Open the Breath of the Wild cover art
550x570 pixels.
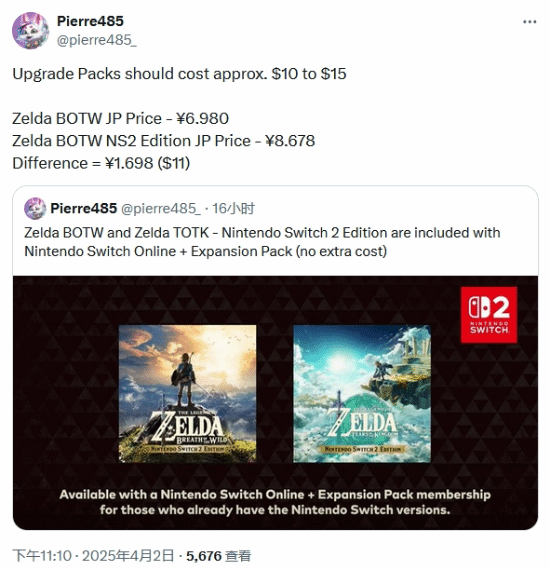187,394
